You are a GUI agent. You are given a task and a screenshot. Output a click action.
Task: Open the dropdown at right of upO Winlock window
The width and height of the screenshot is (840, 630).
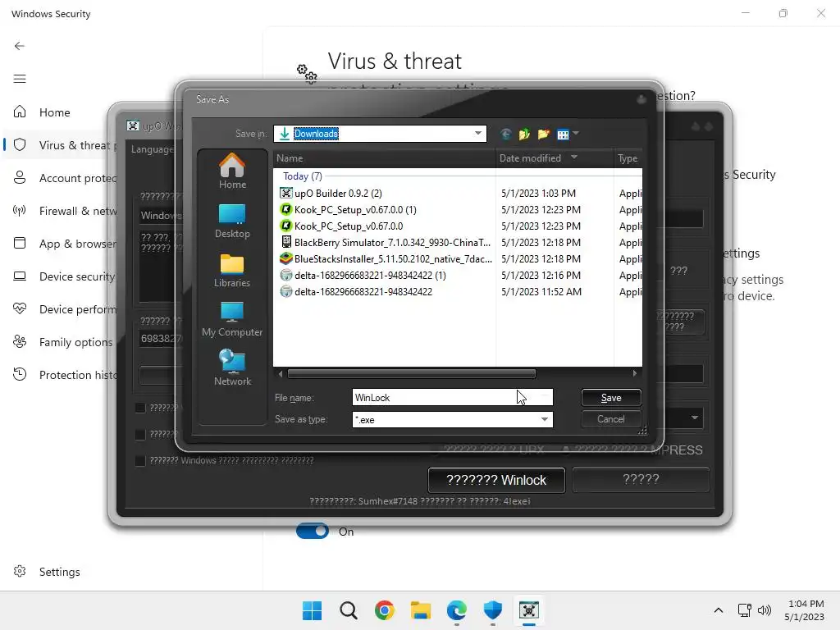(x=694, y=418)
